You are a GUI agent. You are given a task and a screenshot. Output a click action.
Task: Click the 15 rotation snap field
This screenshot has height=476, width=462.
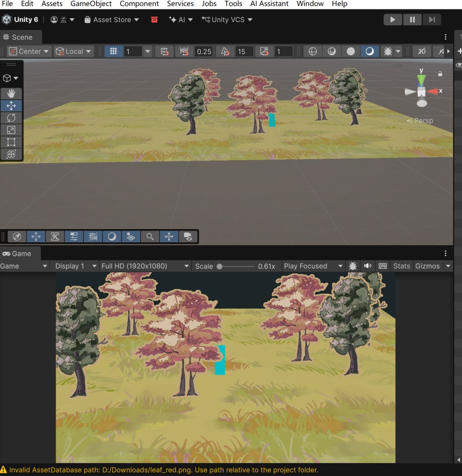[x=244, y=51]
